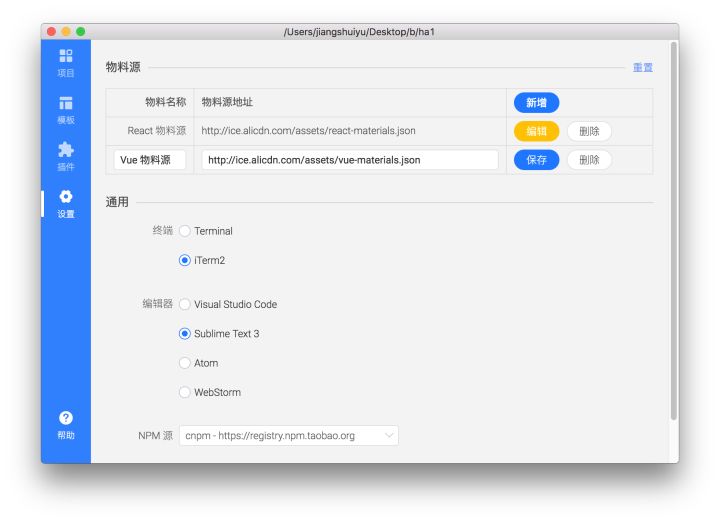Click the react-materials.json URL text

(x=308, y=131)
